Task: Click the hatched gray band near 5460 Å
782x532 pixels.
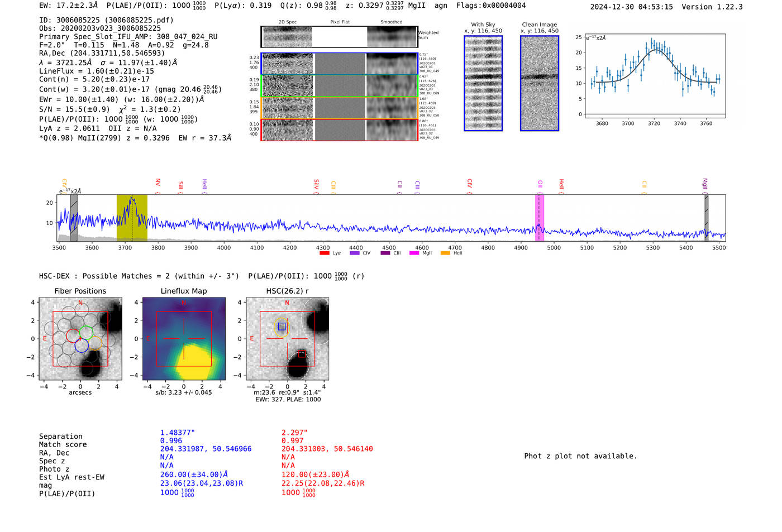Action: 707,218
